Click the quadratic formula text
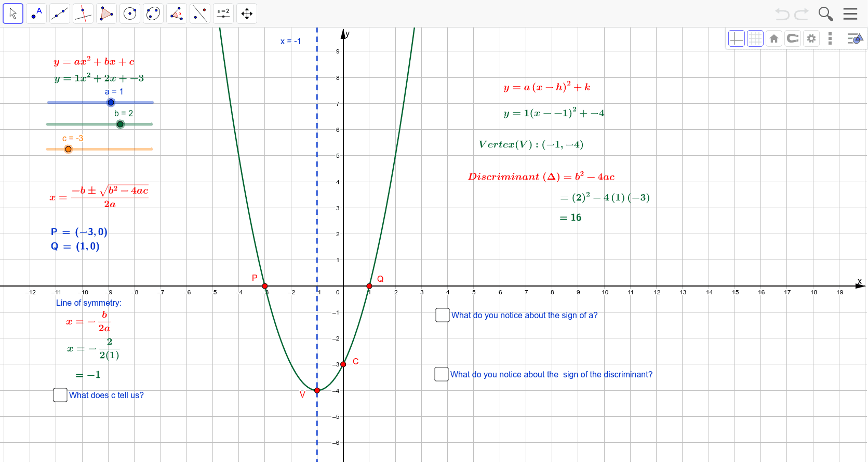868x463 pixels. pyautogui.click(x=99, y=197)
